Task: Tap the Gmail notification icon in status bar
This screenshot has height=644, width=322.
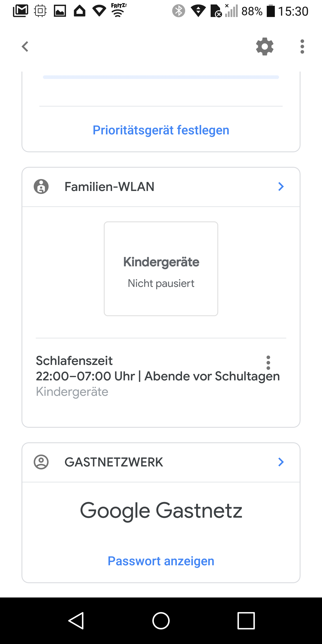Action: tap(21, 11)
